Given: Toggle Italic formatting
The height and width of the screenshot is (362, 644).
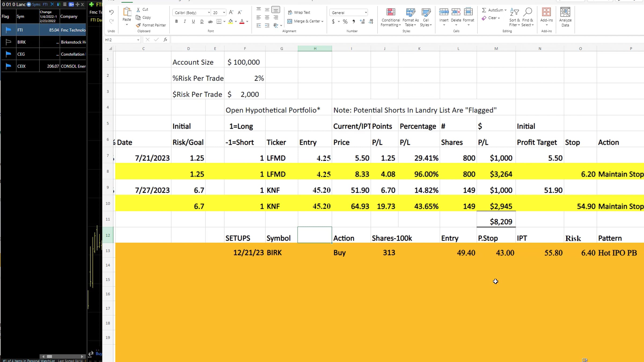Looking at the screenshot, I should click(185, 21).
